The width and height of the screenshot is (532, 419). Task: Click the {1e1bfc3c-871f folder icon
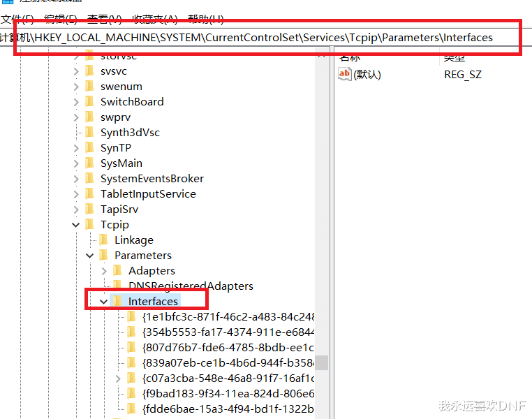click(x=132, y=316)
